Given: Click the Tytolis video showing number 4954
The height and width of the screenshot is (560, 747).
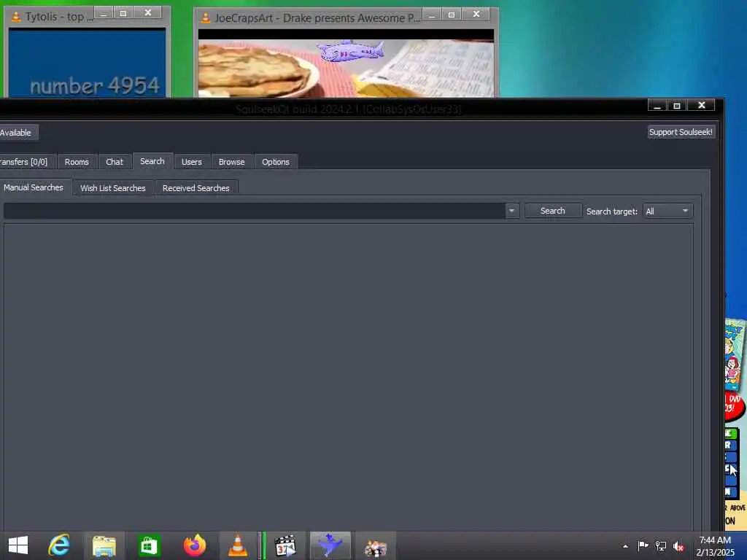Looking at the screenshot, I should tap(88, 63).
